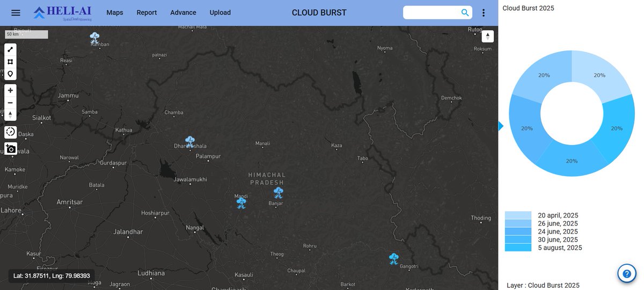Click the HELI-AI logo
644x290 pixels.
point(63,13)
